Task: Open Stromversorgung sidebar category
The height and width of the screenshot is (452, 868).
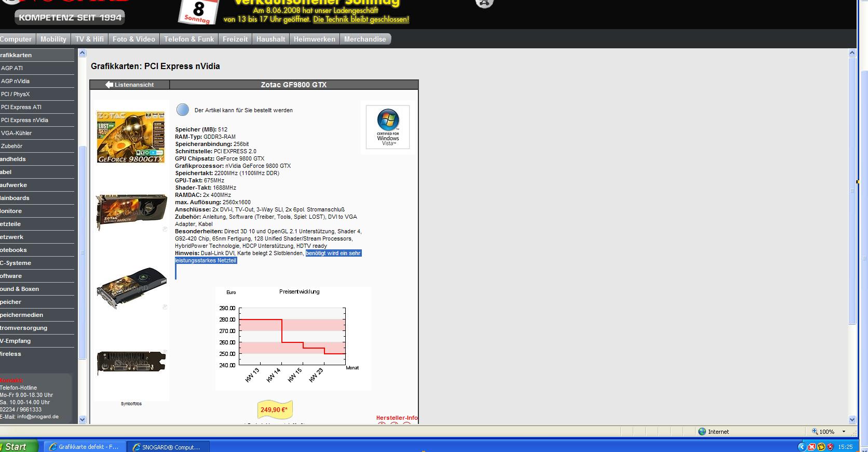Action: (x=37, y=328)
